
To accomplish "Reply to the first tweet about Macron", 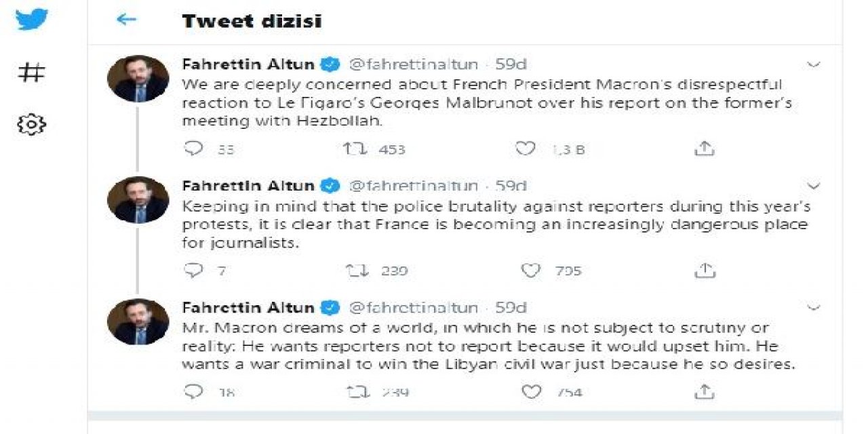I will [x=195, y=148].
